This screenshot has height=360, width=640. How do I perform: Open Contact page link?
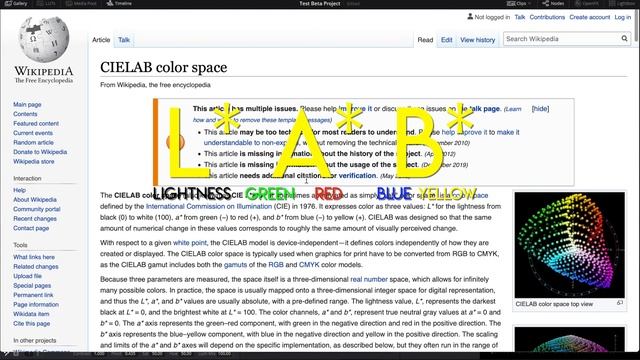tap(31, 228)
